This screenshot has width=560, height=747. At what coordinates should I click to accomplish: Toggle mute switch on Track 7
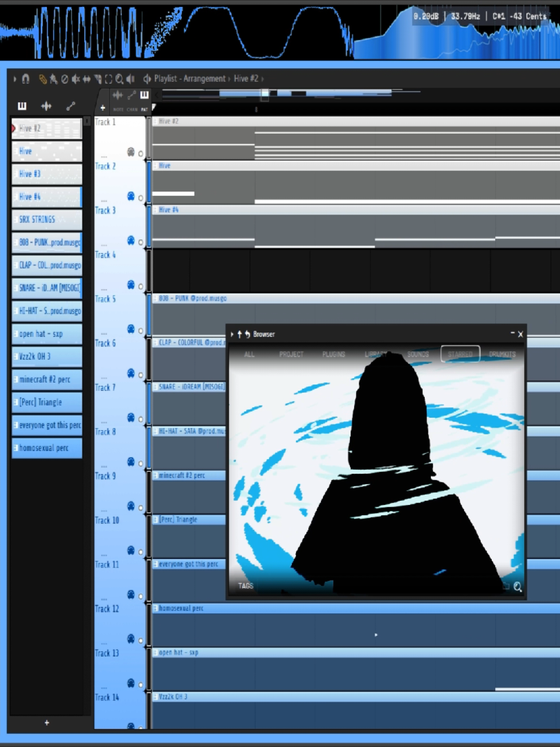(141, 419)
